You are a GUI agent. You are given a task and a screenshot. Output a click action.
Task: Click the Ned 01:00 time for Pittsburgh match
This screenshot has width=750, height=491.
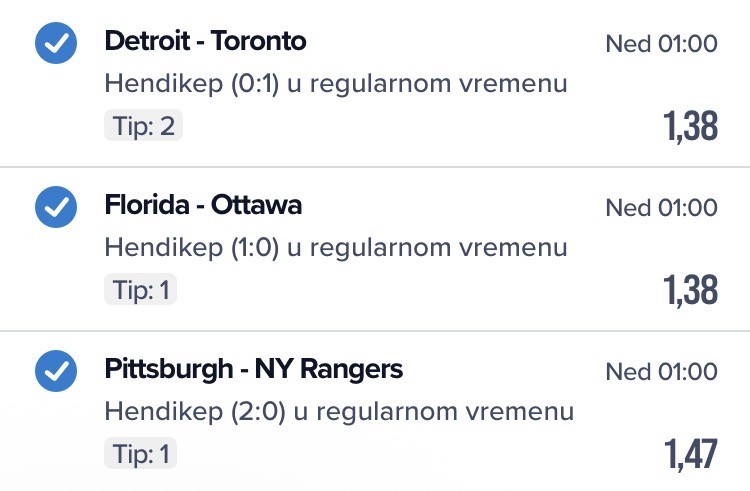click(661, 372)
